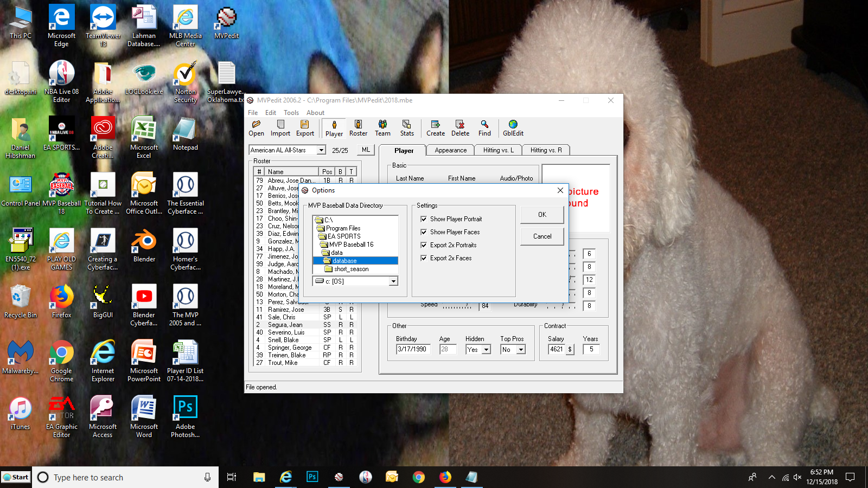This screenshot has width=868, height=488.
Task: Select Program Files folder in directory tree
Action: tap(339, 228)
